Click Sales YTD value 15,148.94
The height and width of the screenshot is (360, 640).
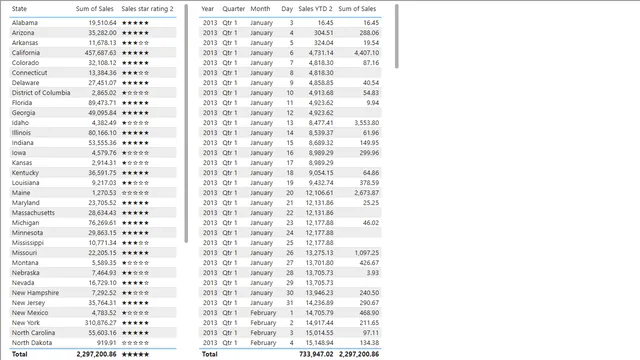tap(319, 343)
